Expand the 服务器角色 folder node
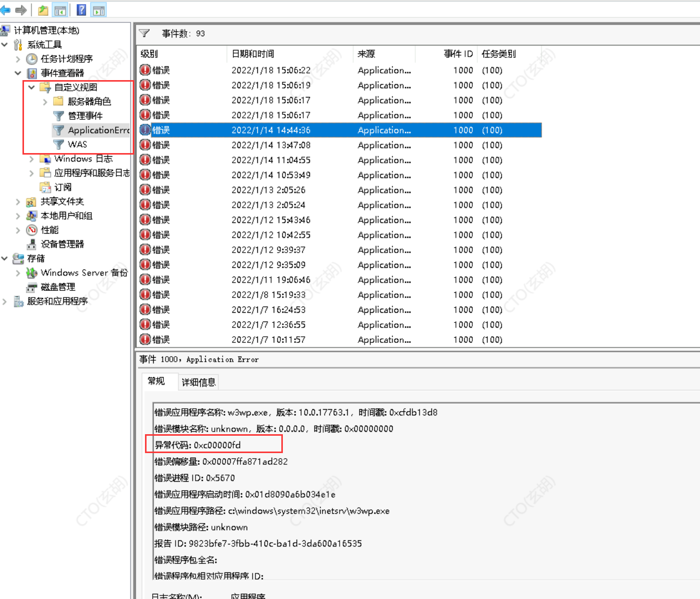The height and width of the screenshot is (599, 700). [x=45, y=102]
